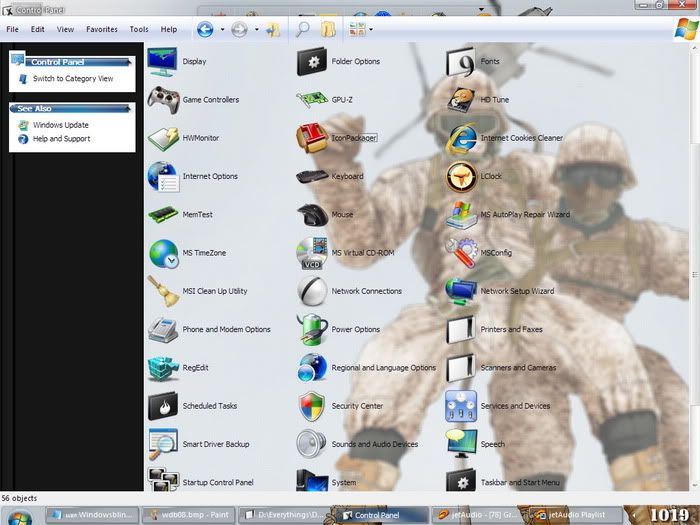Expand the Views button dropdown arrow
Viewport: 700px width, 525px height.
coord(371,30)
